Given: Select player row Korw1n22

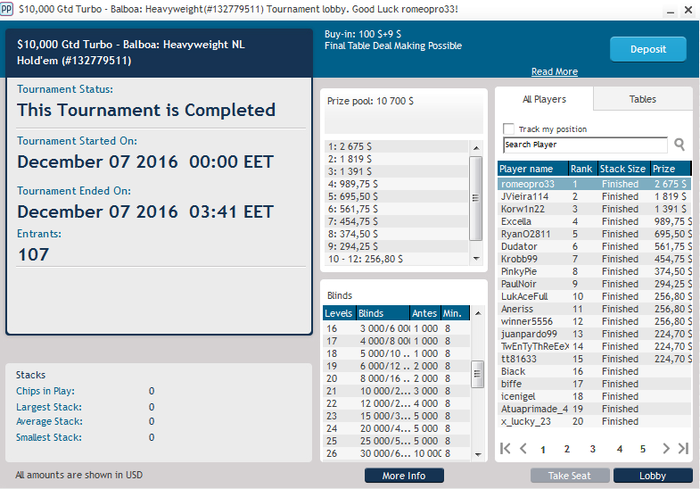Looking at the screenshot, I should pos(594,209).
